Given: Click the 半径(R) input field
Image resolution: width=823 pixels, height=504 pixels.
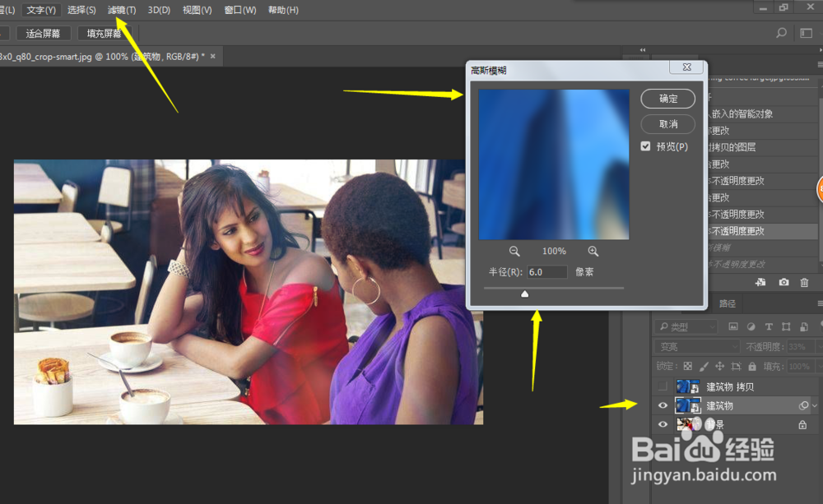Looking at the screenshot, I should 547,271.
